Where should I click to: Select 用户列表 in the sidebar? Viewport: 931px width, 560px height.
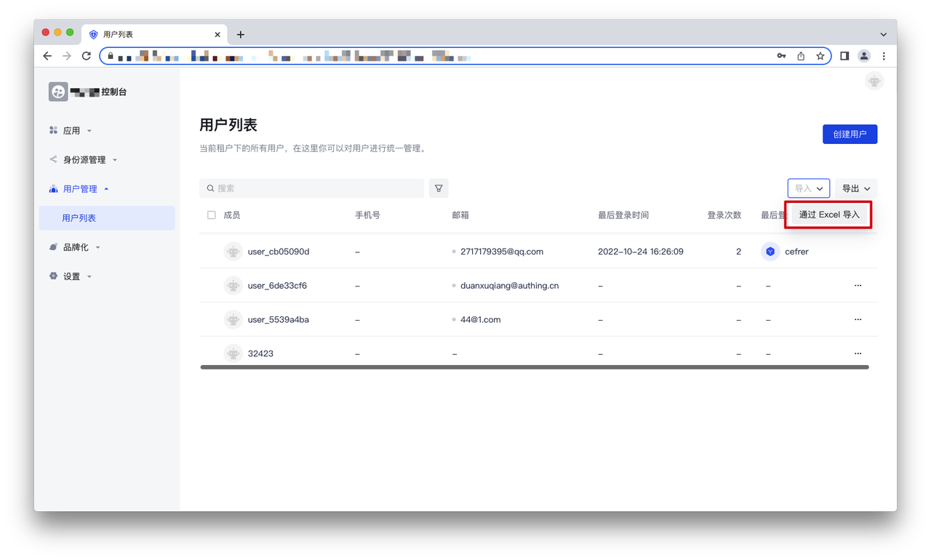point(79,218)
